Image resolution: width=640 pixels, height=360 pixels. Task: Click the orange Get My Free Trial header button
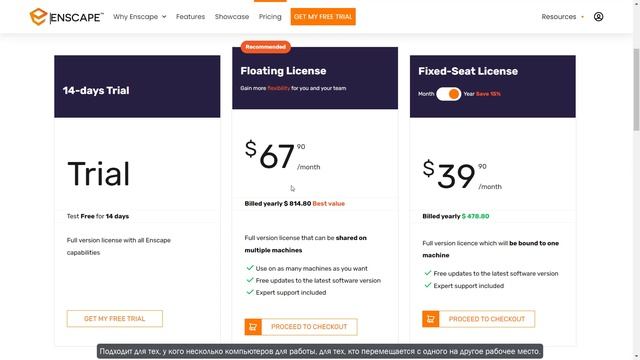pos(323,17)
